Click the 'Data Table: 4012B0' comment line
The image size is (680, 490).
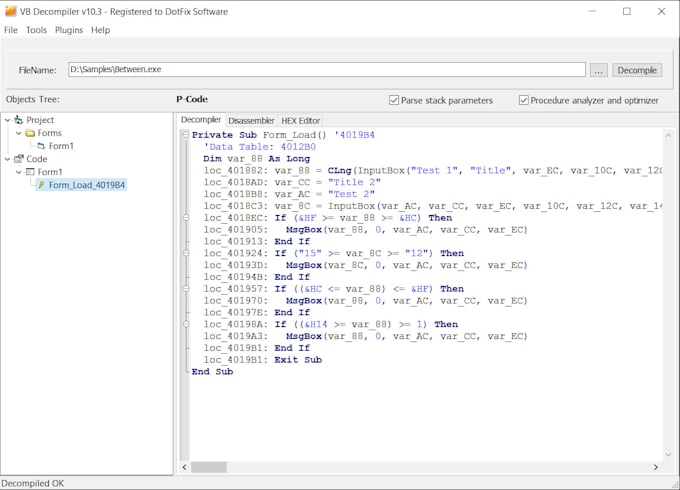coord(260,147)
